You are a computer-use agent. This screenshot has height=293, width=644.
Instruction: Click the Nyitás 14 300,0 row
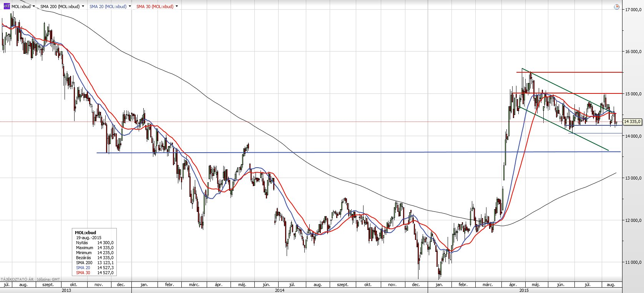[95, 243]
